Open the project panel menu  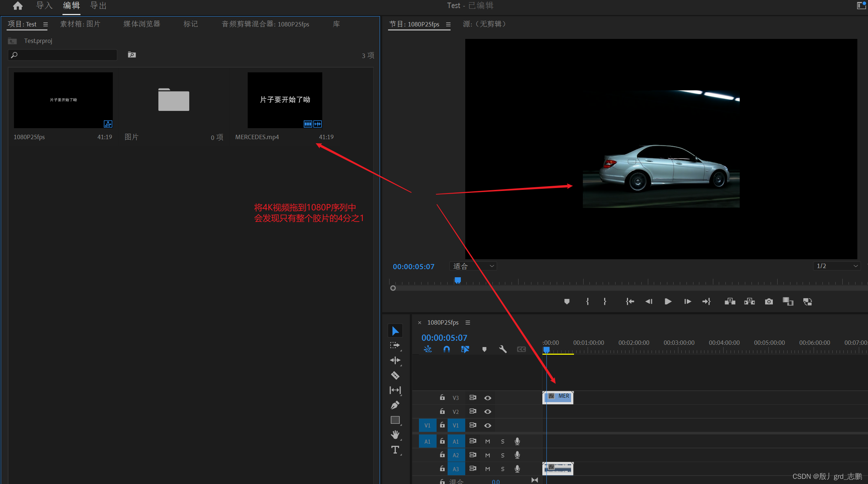pos(46,24)
